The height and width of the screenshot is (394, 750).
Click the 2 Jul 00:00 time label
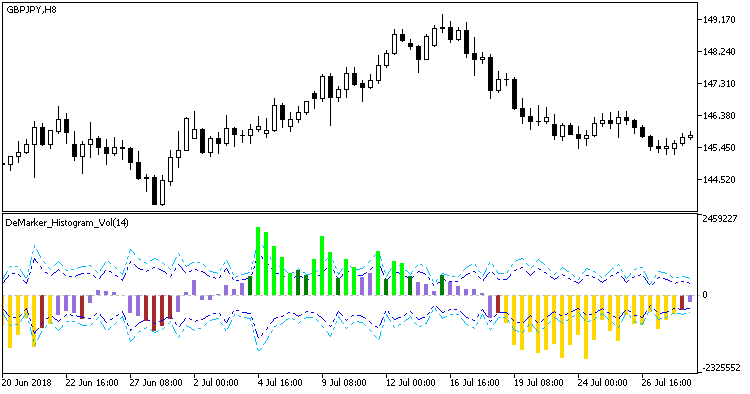point(216,383)
